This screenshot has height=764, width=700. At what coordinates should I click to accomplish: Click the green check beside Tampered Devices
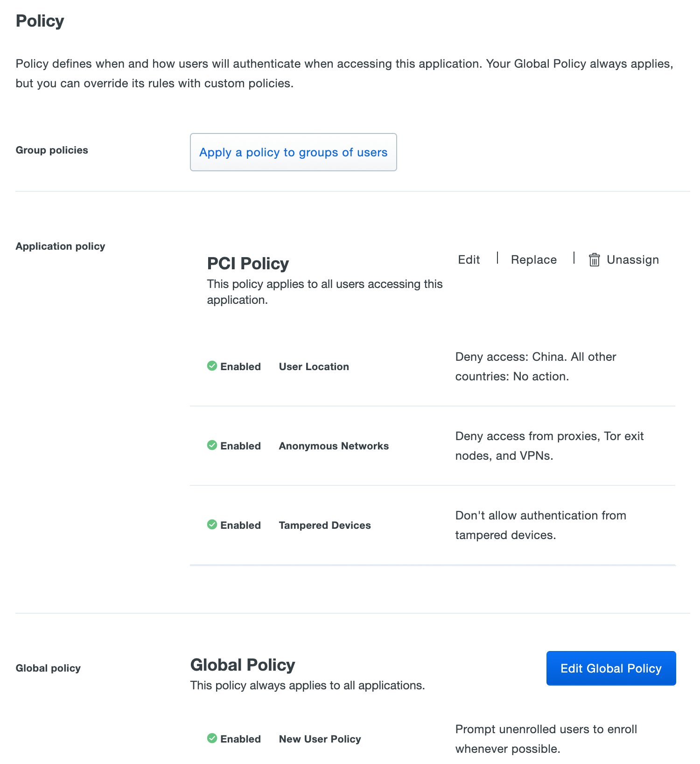tap(212, 525)
